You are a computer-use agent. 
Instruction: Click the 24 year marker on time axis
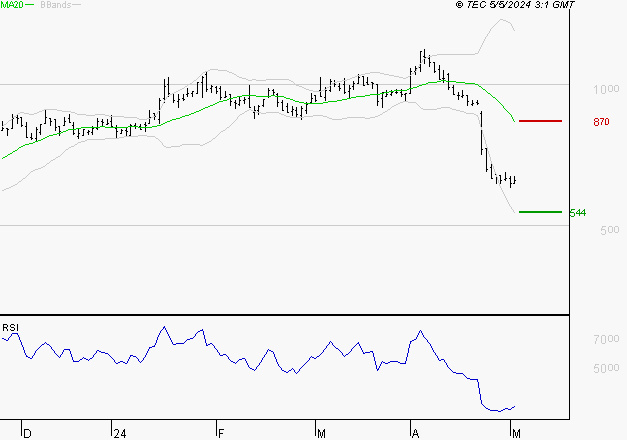coord(120,434)
